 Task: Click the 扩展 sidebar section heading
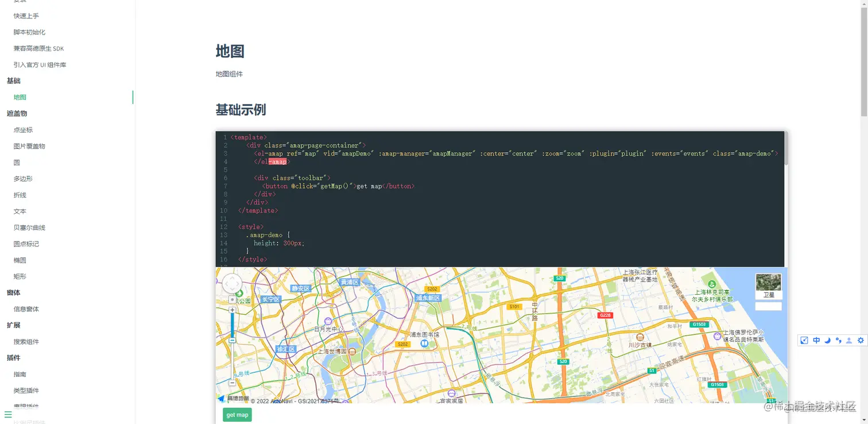(x=14, y=325)
